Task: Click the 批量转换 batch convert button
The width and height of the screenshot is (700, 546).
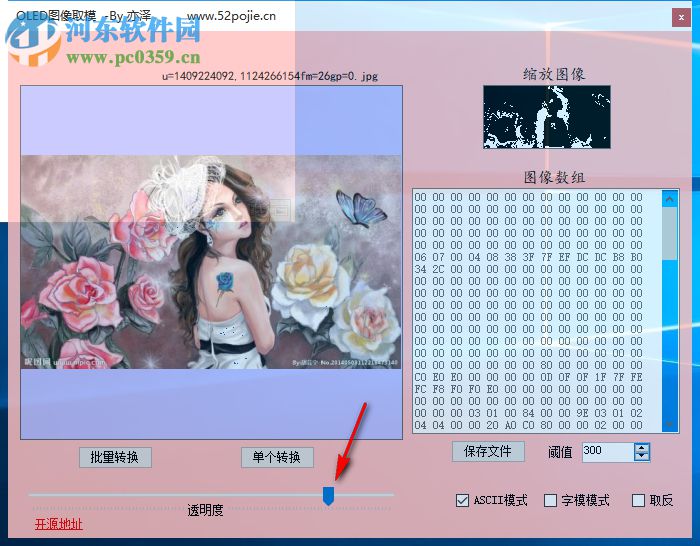Action: (x=115, y=457)
